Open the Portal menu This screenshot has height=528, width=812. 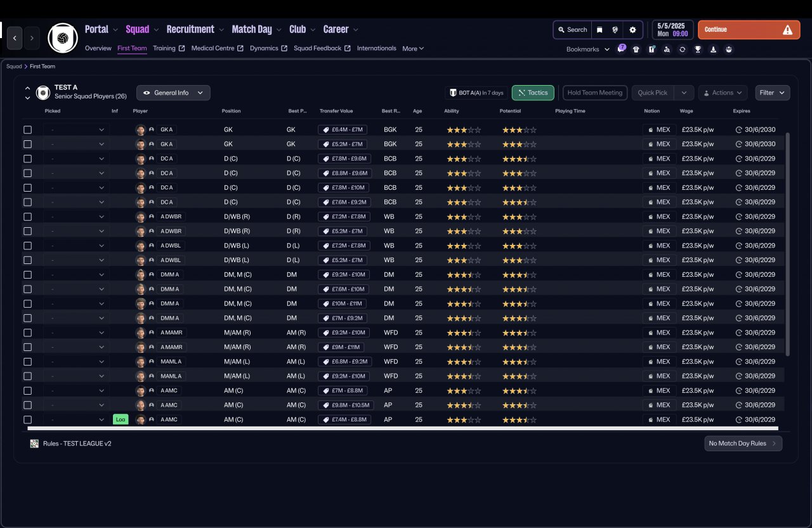[101, 29]
